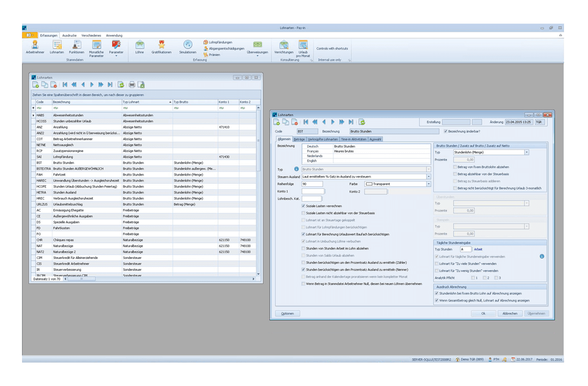Open Monatliche Parameter in the ribbon
Image resolution: width=588 pixels, height=386 pixels.
point(97,49)
